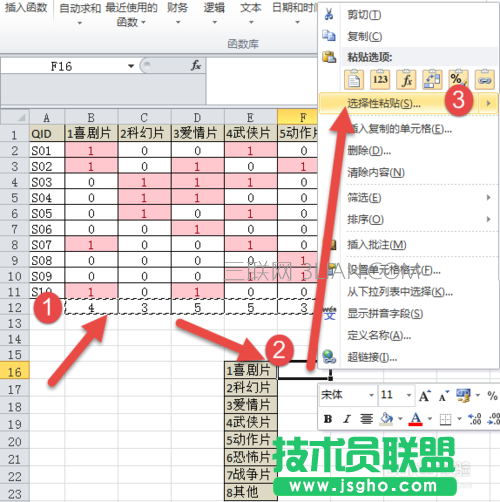
Task: Open font color dropdown arrow
Action: 430,419
